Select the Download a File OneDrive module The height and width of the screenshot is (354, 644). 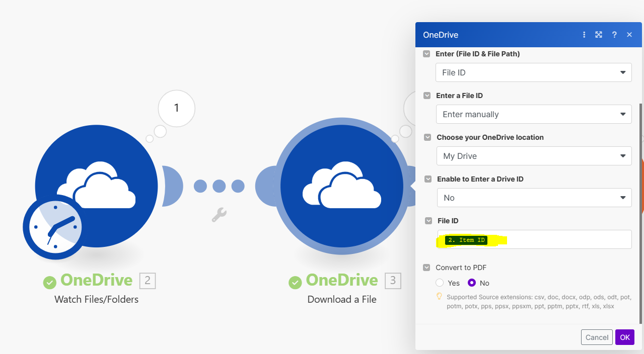click(341, 186)
